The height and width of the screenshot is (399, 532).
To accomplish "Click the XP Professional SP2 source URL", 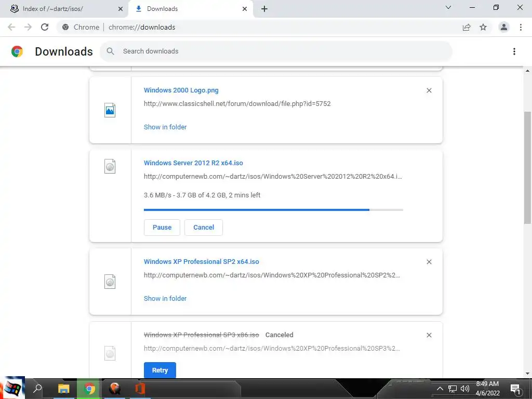I will pos(272,275).
